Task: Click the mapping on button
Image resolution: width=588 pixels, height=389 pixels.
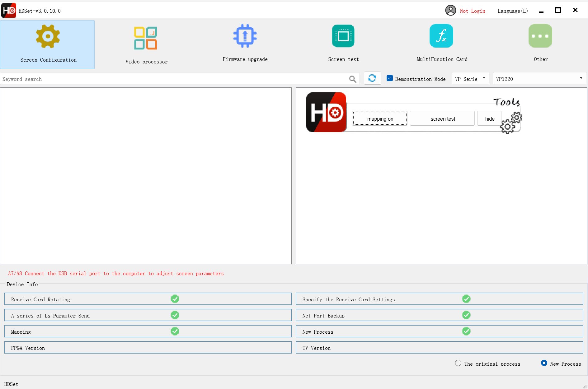Action: click(380, 118)
